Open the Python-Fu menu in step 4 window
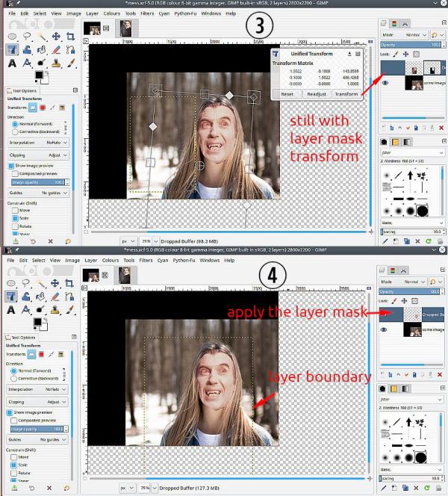 point(184,261)
